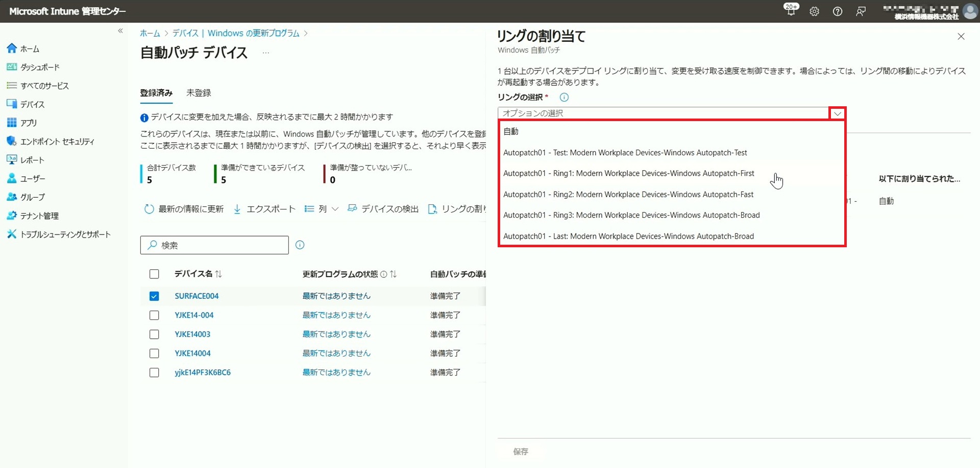Viewport: 980px width, 468px height.
Task: Open テナント管理 in sidebar
Action: 33,216
